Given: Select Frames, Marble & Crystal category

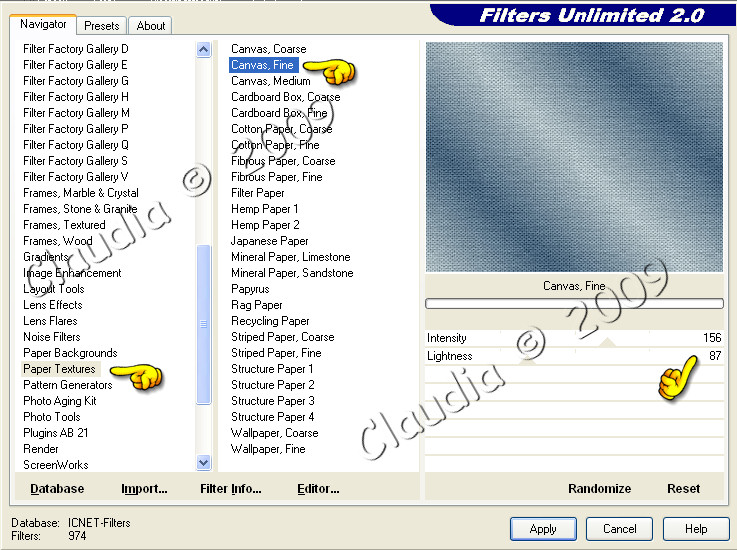Looking at the screenshot, I should click(81, 193).
